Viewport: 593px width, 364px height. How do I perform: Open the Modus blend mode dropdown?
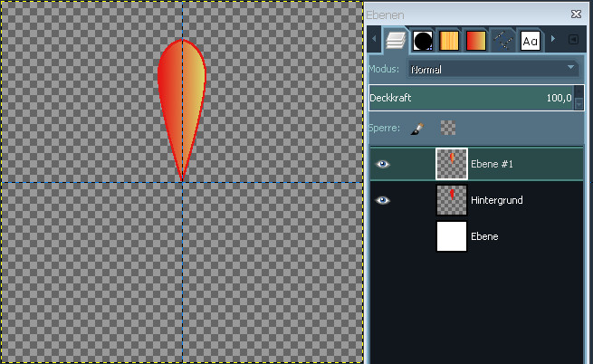click(x=493, y=68)
